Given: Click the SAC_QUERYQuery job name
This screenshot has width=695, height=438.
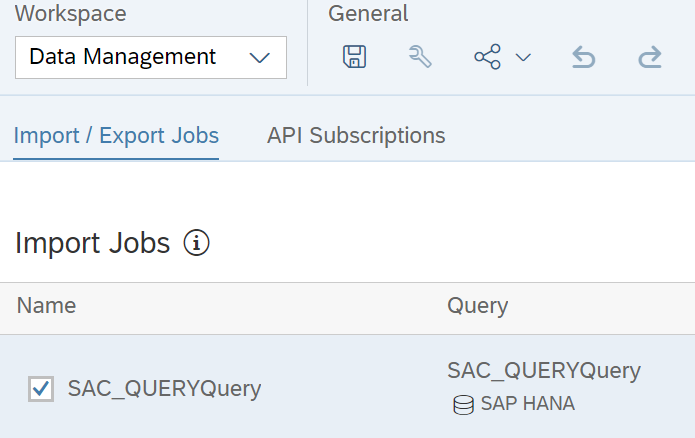Looking at the screenshot, I should click(164, 389).
